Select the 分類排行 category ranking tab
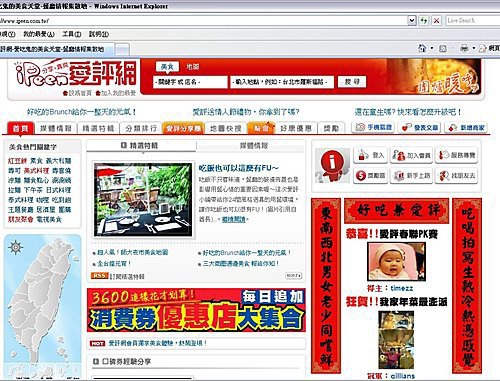This screenshot has width=500, height=381. click(x=141, y=128)
